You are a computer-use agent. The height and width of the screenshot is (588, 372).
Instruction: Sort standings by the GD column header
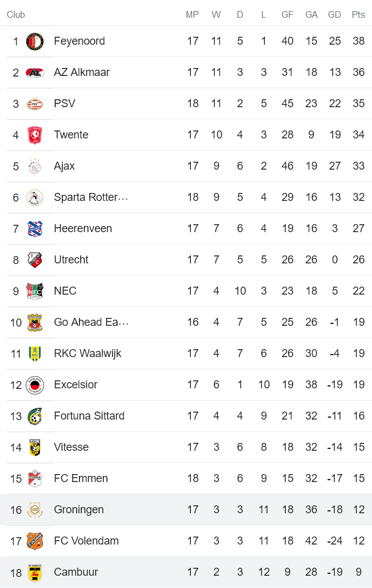click(335, 15)
